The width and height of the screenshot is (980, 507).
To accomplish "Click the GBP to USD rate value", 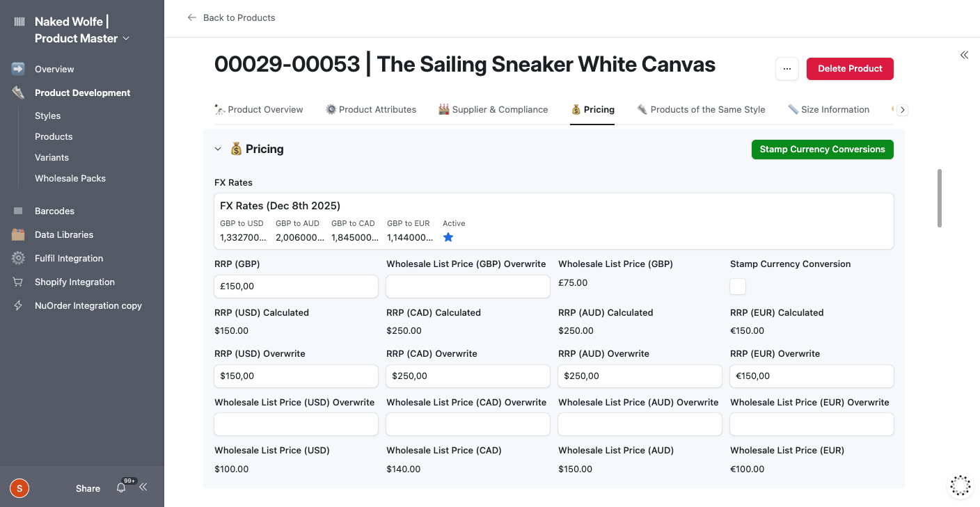I will [244, 237].
